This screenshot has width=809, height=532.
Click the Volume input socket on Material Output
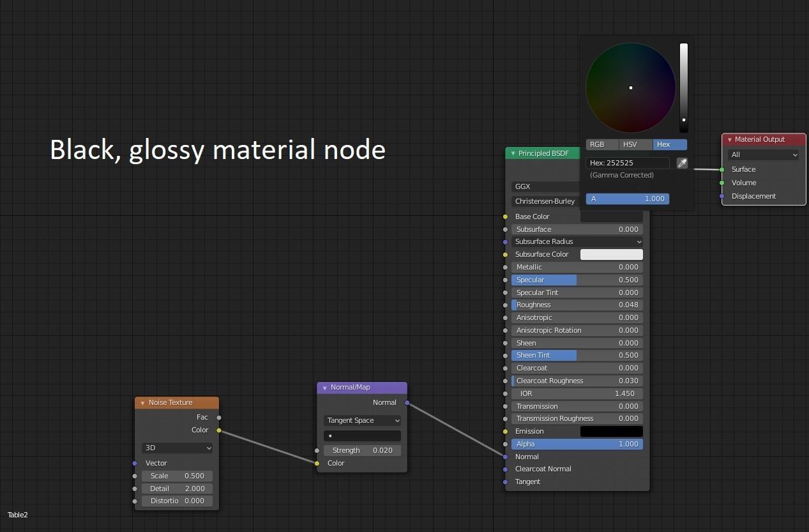722,183
